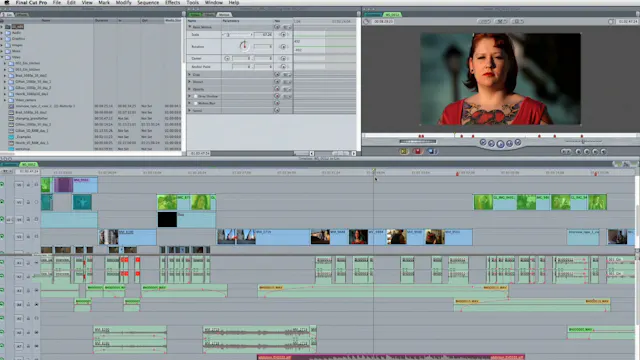
Task: Click Play Around Current Frame in Canvas
Action: pos(509,143)
